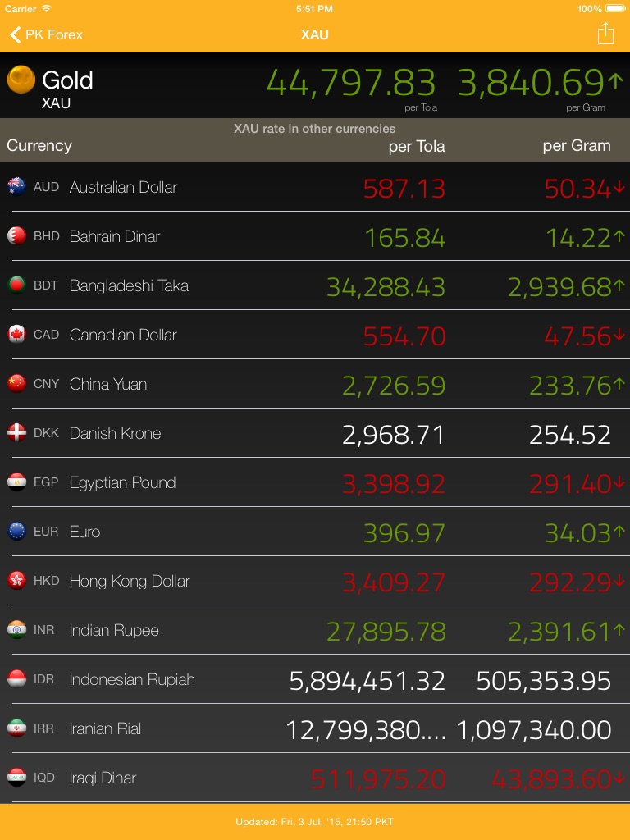Tap the Bangladesh flag icon
This screenshot has width=630, height=840.
tap(16, 285)
